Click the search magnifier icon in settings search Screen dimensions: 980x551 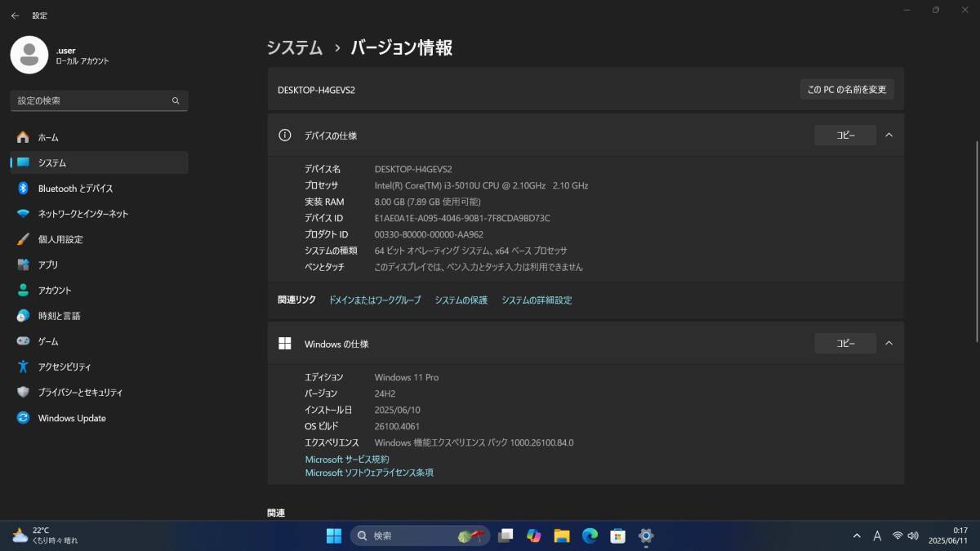pyautogui.click(x=176, y=101)
